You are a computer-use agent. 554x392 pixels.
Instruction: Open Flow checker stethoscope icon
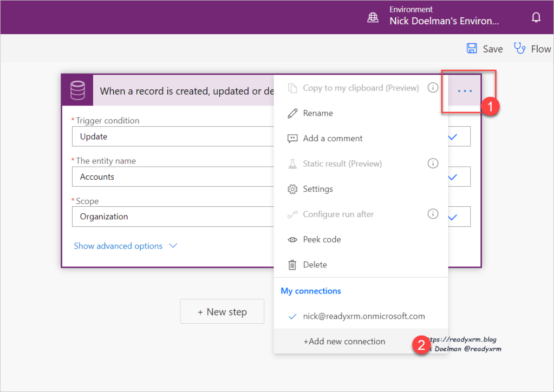click(520, 49)
